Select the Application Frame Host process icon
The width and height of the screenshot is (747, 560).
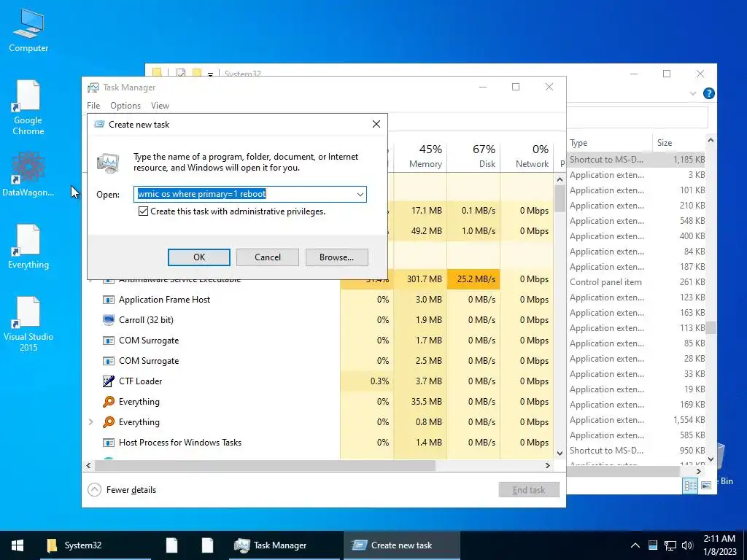[109, 300]
